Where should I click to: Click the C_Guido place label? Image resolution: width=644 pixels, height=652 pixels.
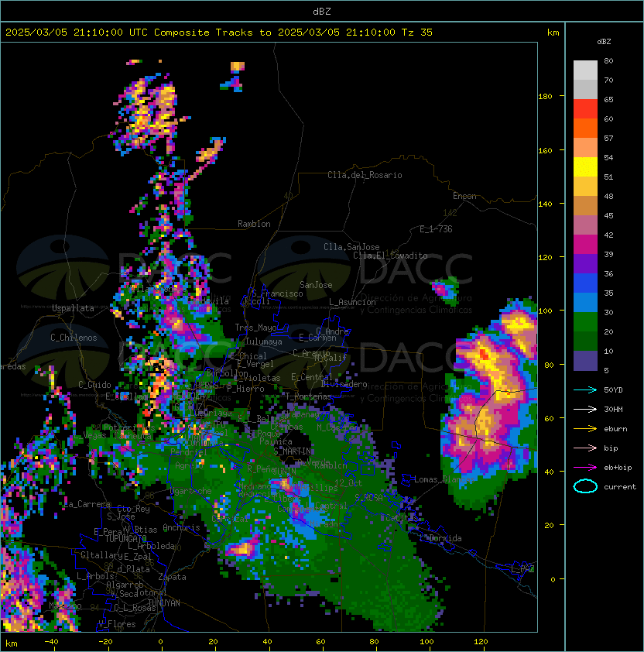click(x=94, y=385)
